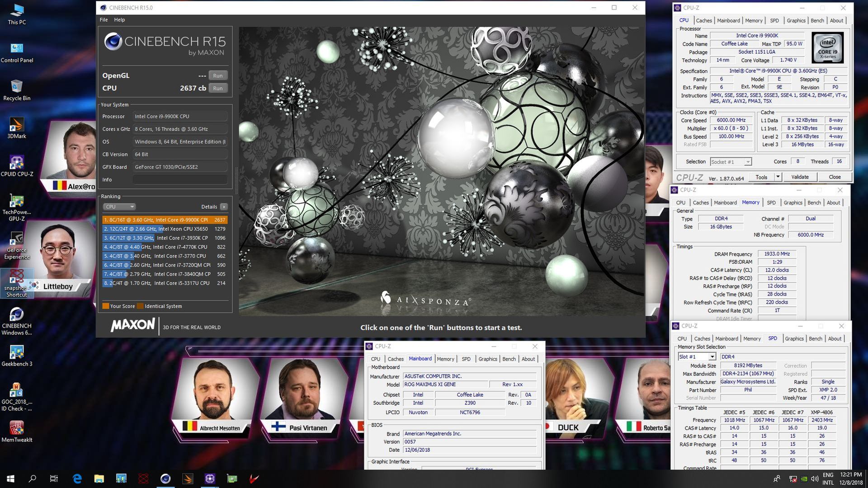Open the Geekbench 3 desktop icon

(x=17, y=356)
